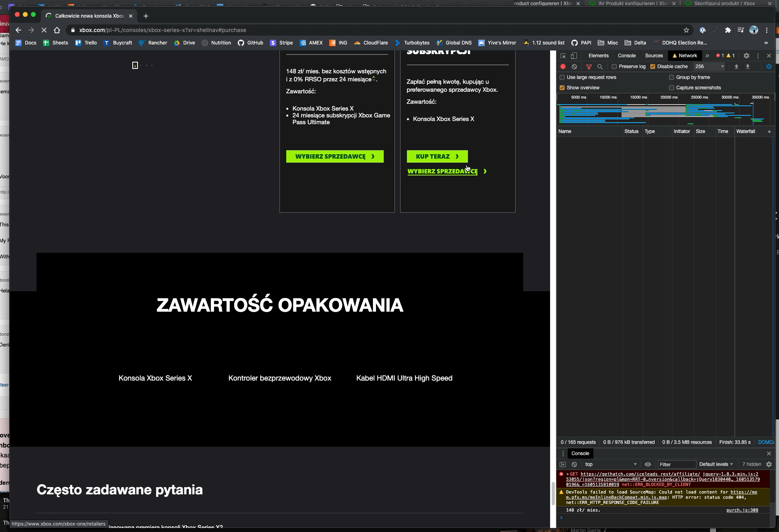This screenshot has width=779, height=532.
Task: Open the purch.js:308 source link
Action: [x=742, y=510]
